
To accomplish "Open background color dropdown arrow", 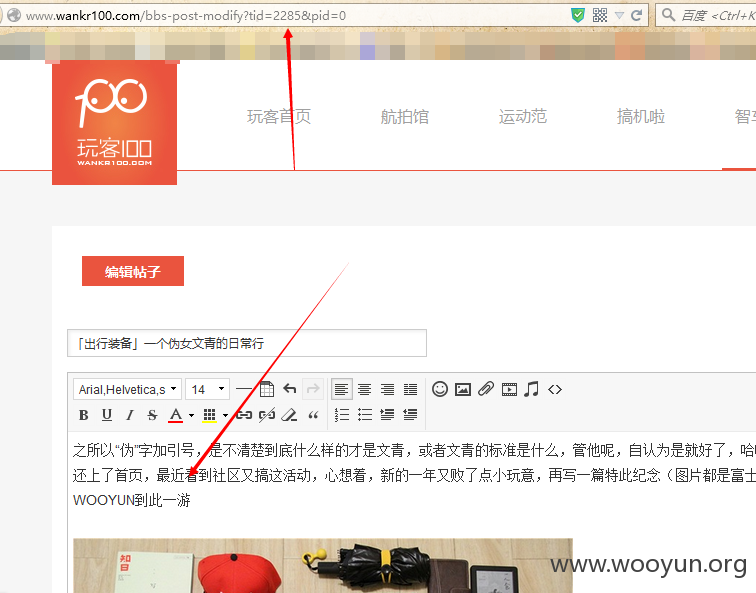I will 225,415.
